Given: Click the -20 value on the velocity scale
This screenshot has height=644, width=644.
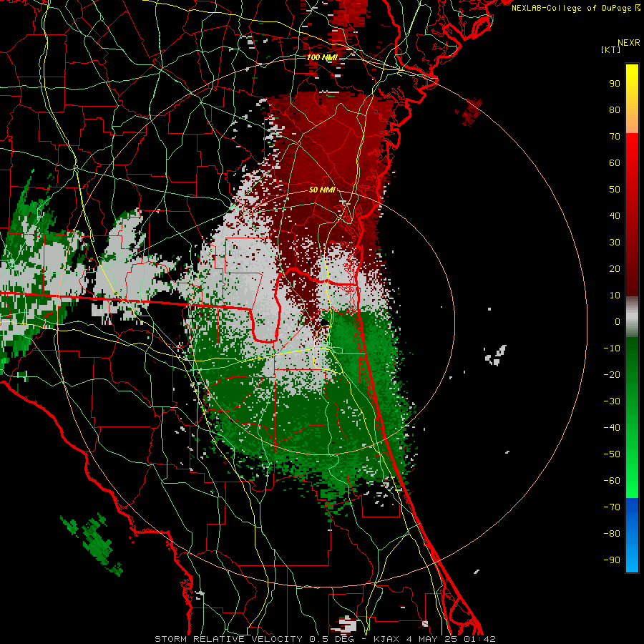Looking at the screenshot, I should tap(612, 374).
